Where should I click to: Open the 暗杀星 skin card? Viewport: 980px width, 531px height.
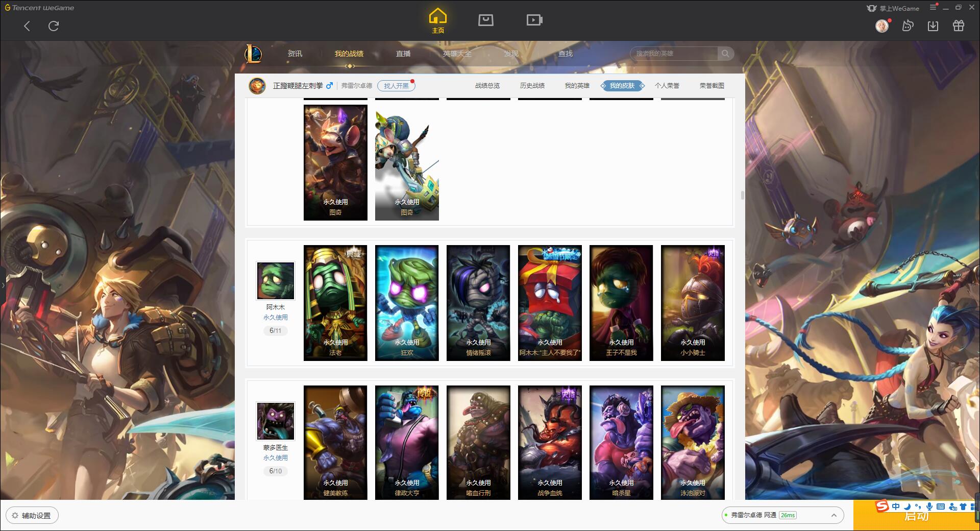point(621,442)
